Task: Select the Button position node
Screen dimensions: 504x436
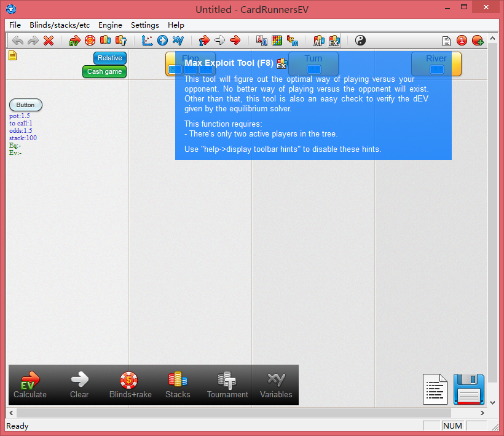Action: [x=26, y=105]
